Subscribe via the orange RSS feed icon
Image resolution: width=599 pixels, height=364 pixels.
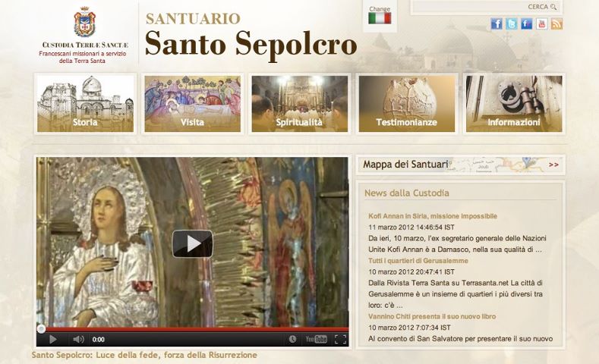tap(556, 24)
